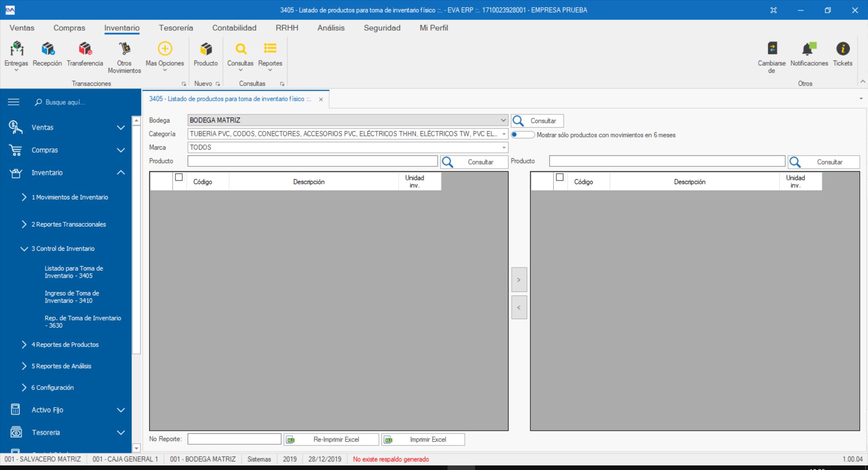
Task: Create a new Producto from ribbon
Action: (206, 49)
